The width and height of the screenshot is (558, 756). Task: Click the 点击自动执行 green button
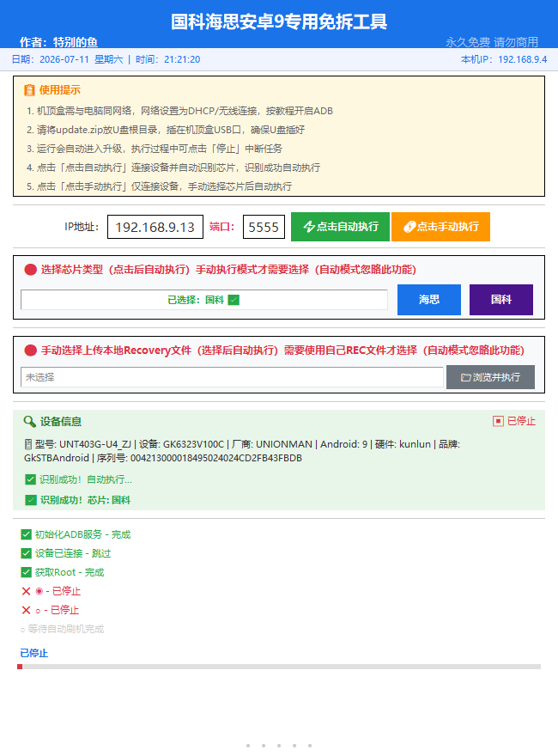[x=340, y=227]
